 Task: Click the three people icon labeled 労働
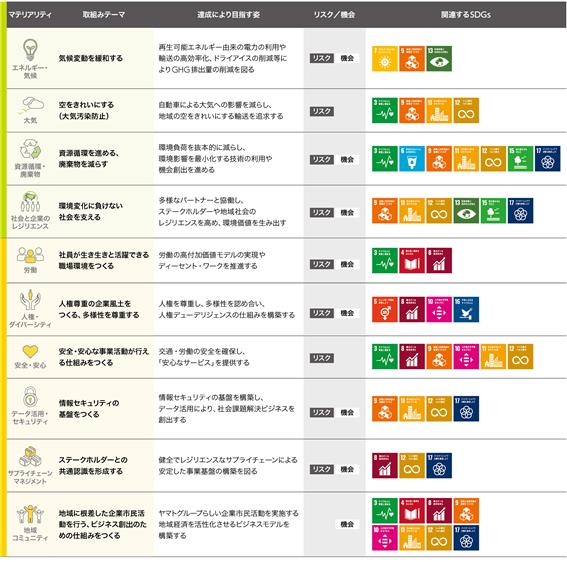click(x=30, y=255)
